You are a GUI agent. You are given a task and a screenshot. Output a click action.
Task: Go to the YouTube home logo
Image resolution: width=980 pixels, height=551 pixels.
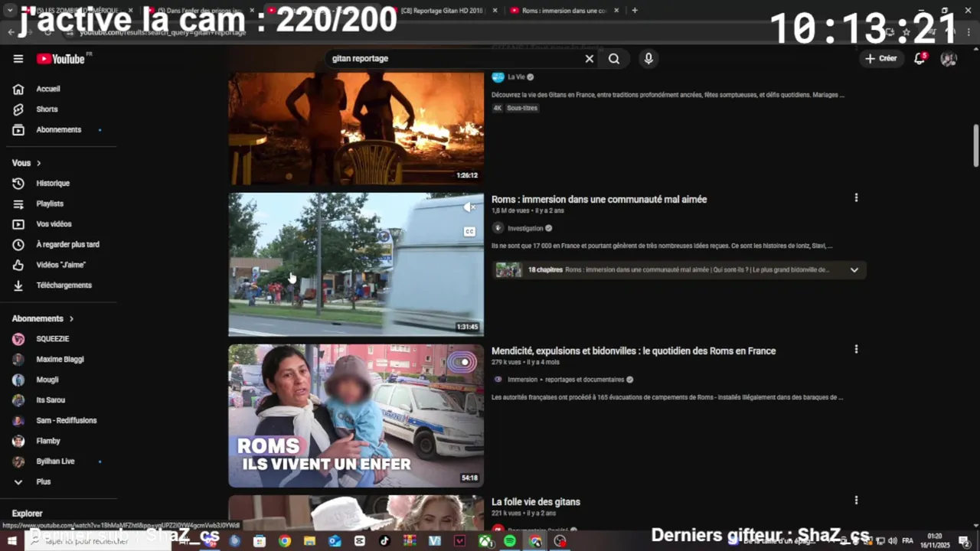click(x=60, y=59)
